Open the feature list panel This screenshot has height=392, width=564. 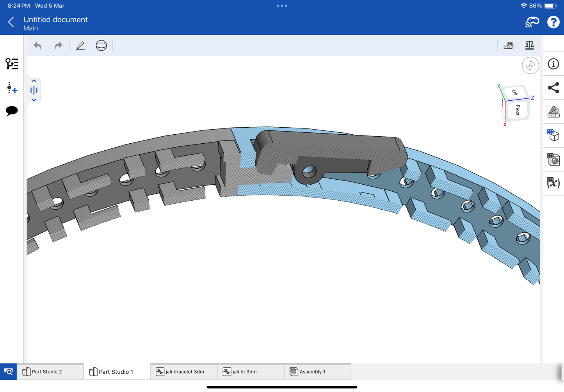coord(12,64)
